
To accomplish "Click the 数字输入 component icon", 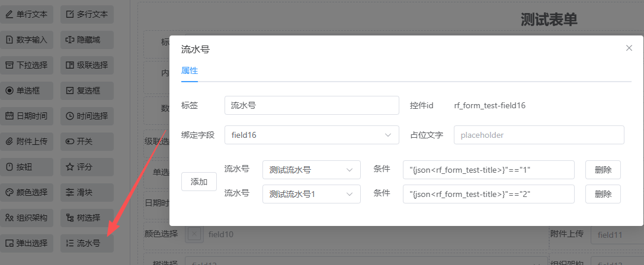I will [x=9, y=40].
